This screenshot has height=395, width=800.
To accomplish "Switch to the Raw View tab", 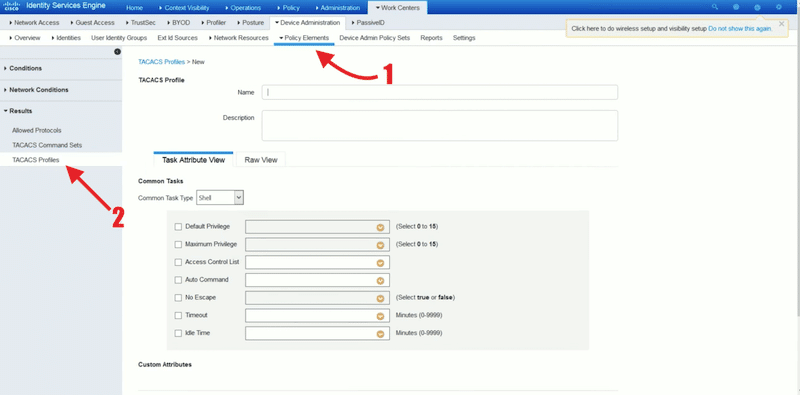I will pos(261,160).
